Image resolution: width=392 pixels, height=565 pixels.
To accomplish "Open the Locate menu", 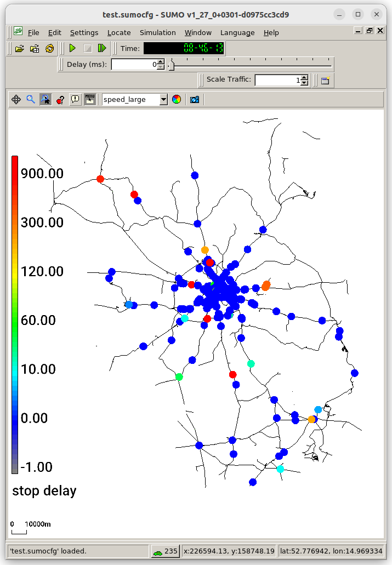I will [x=119, y=32].
